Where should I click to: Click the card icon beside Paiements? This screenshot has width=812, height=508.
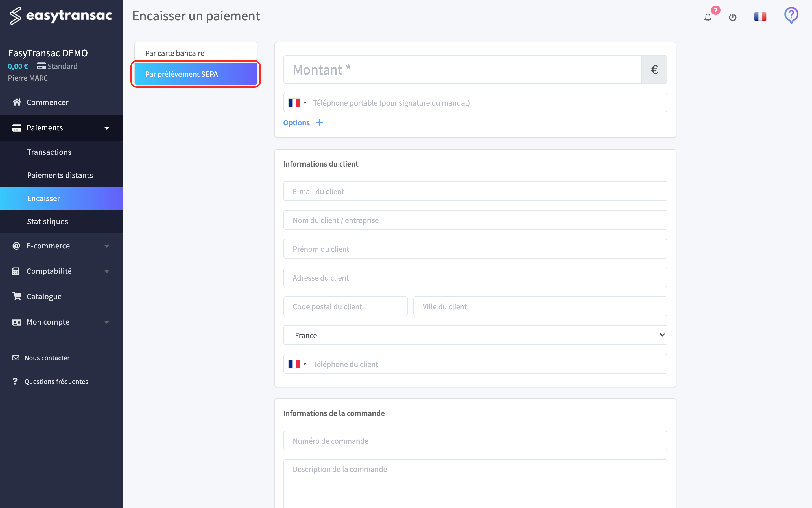(17, 128)
